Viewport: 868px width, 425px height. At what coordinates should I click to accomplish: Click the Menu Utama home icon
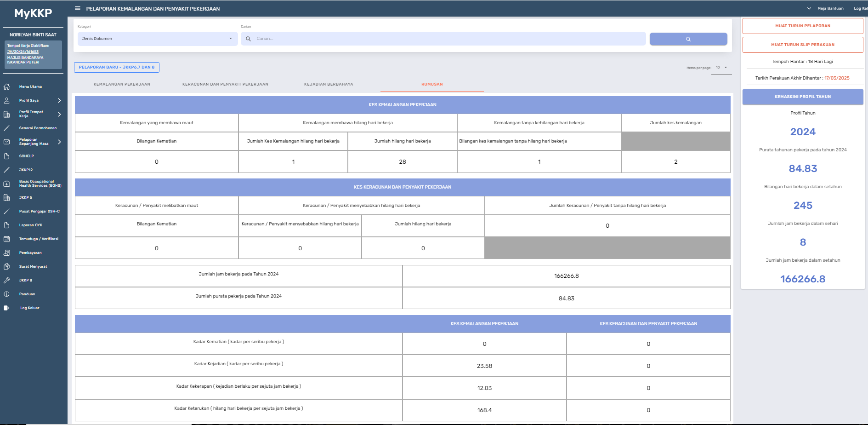coord(7,86)
